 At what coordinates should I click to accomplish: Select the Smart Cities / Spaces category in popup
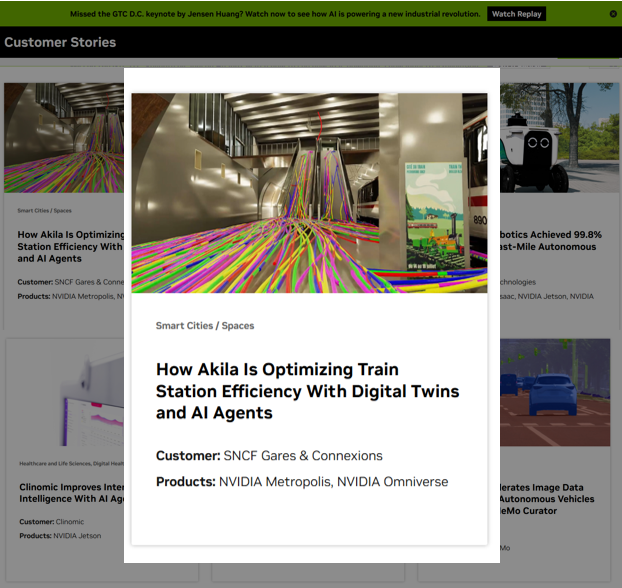(x=205, y=326)
